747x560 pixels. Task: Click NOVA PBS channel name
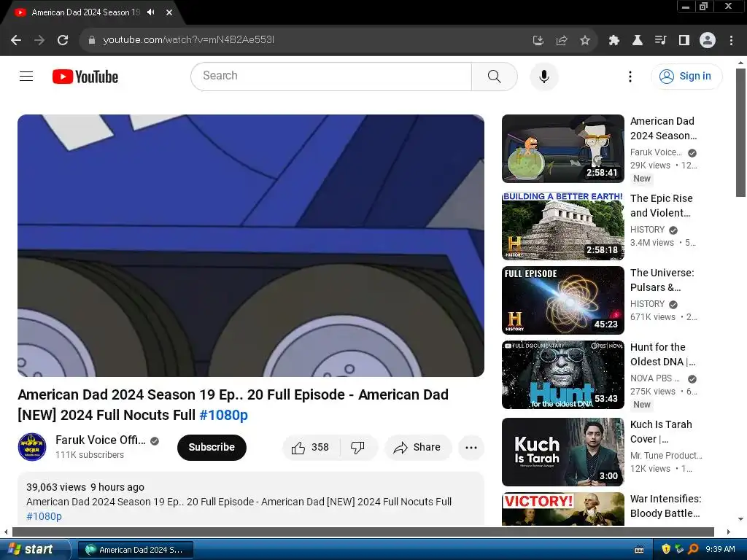click(654, 378)
